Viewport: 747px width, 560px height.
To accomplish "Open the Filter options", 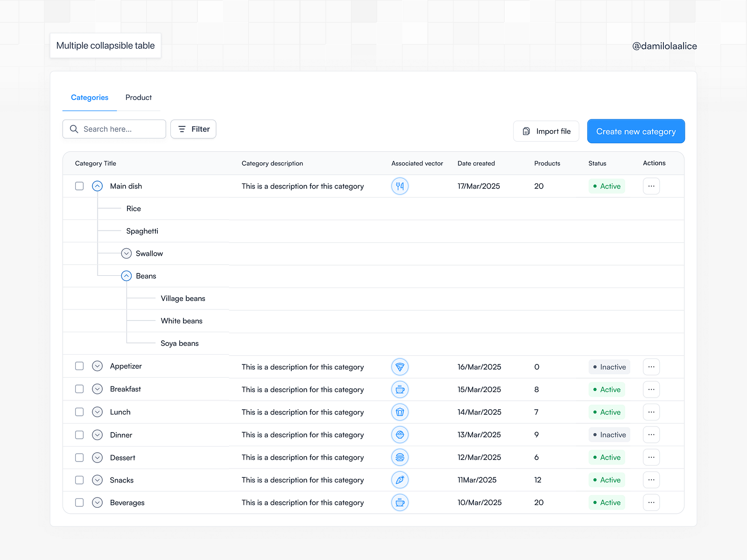I will point(193,129).
